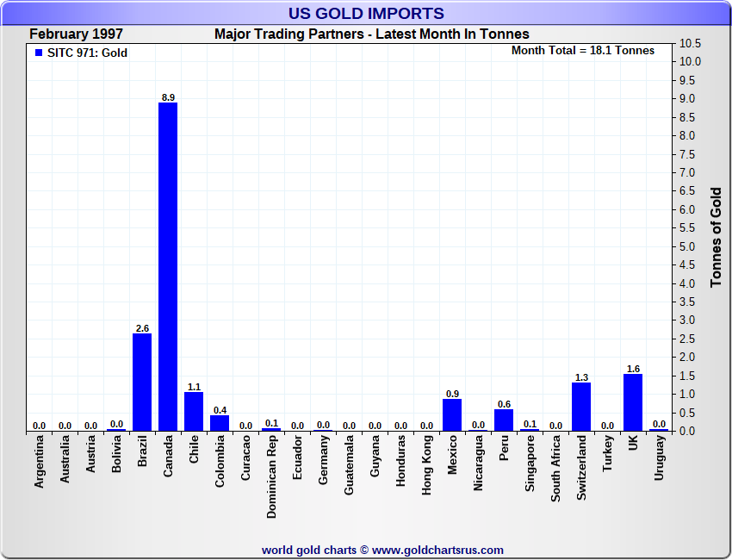This screenshot has width=732, height=560.
Task: Click the Canada bar at 8.9 tonnes
Action: 168,267
